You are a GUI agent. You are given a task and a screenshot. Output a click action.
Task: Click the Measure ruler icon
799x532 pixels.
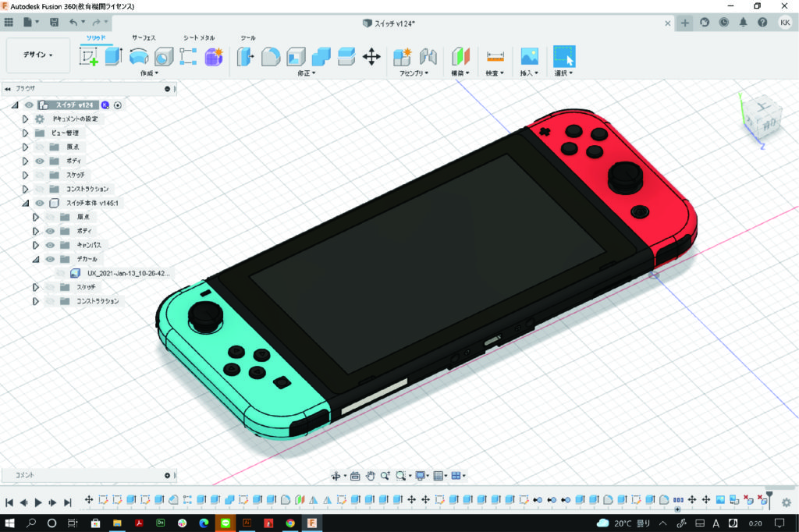point(495,56)
